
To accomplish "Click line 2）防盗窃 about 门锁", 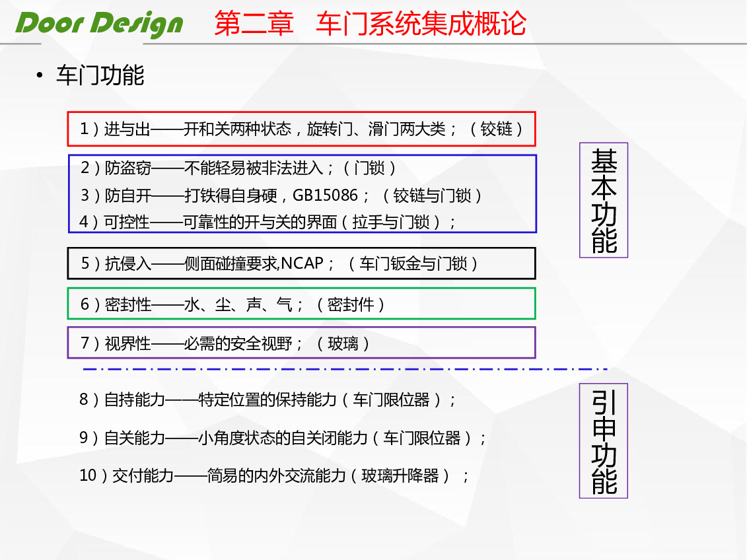I will pyautogui.click(x=238, y=168).
